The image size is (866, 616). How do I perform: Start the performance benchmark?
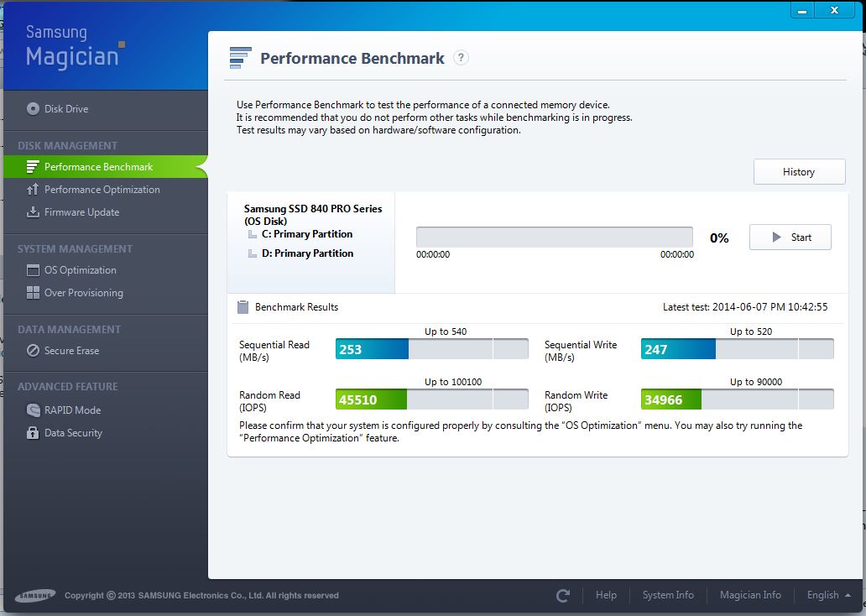[x=790, y=238]
